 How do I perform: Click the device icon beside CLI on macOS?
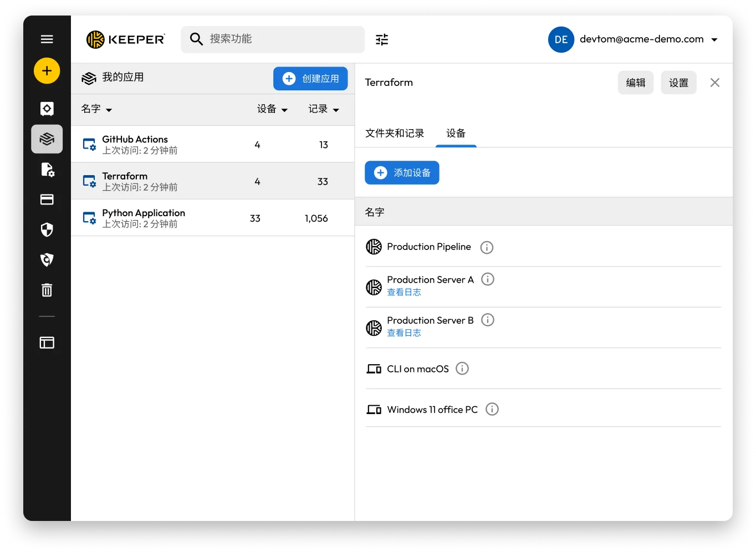point(374,369)
